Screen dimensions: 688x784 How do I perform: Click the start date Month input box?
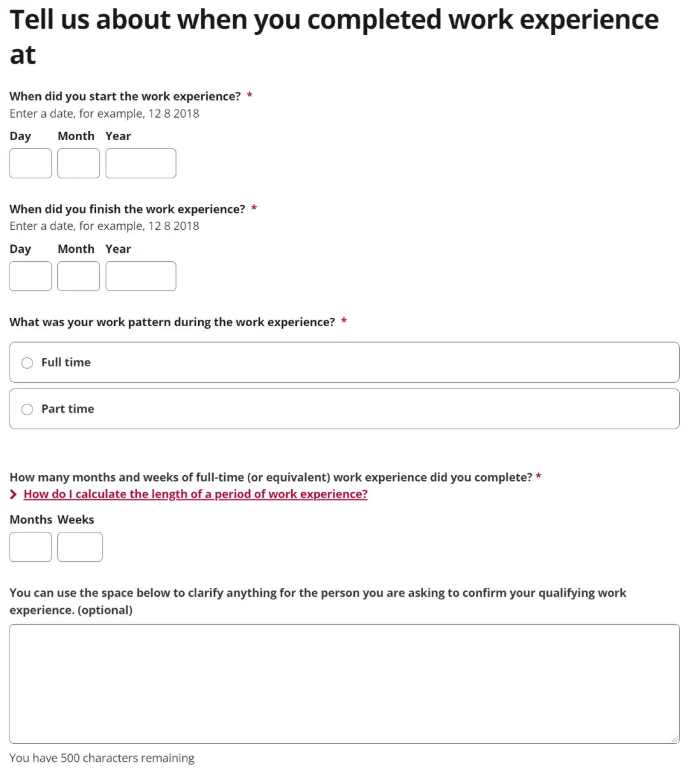pyautogui.click(x=78, y=164)
